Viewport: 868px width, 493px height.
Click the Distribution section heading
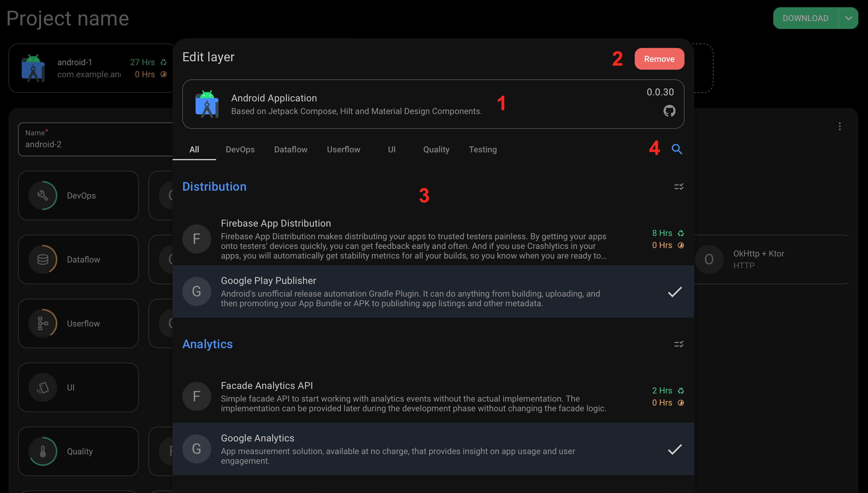tap(214, 186)
